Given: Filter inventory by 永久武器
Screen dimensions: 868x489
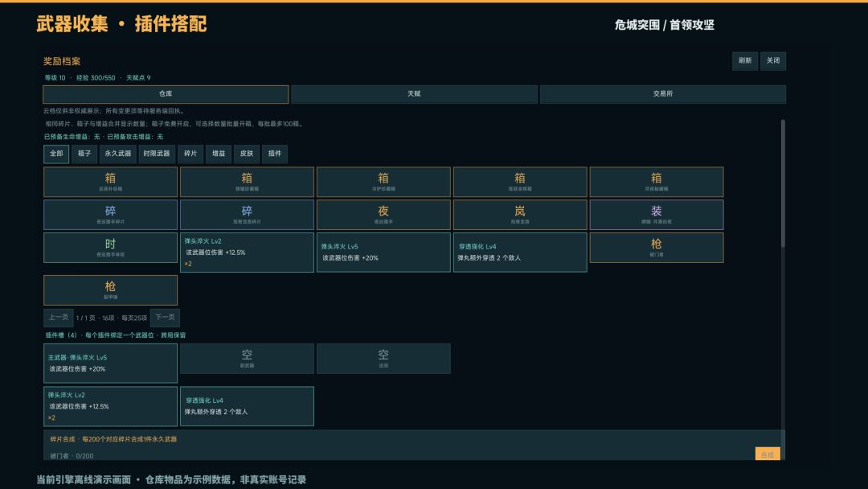Looking at the screenshot, I should [118, 154].
